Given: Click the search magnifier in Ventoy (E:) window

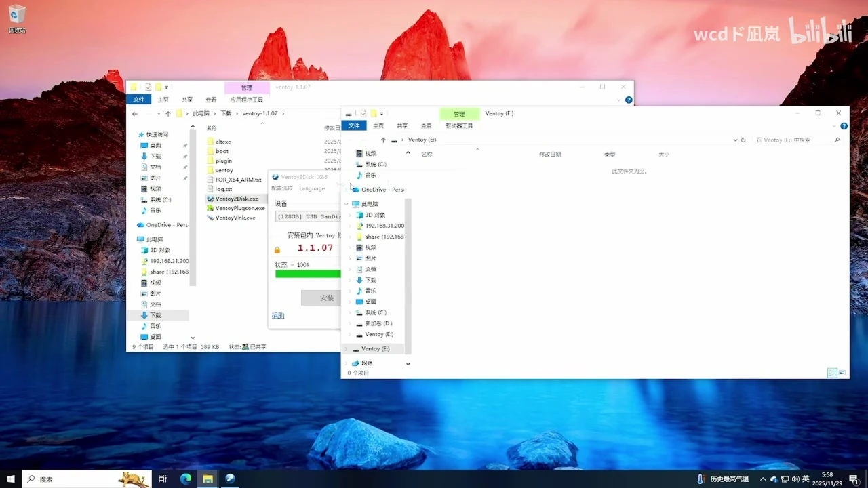Looking at the screenshot, I should pyautogui.click(x=837, y=140).
